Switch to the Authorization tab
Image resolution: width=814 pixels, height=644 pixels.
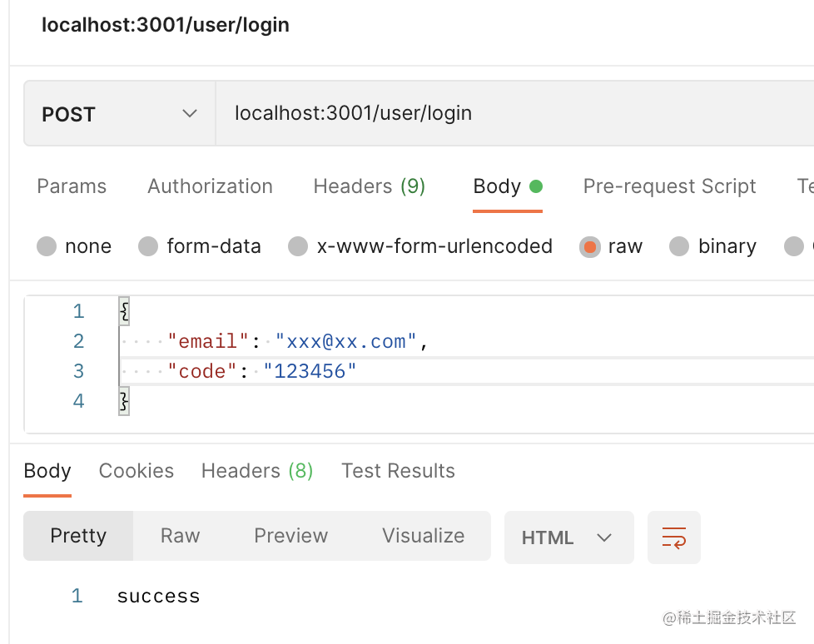(x=210, y=186)
